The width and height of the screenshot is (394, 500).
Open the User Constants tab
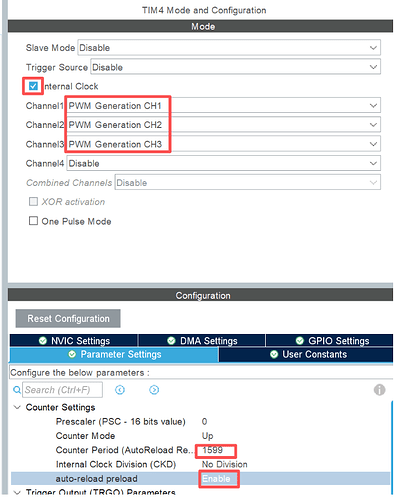click(306, 354)
